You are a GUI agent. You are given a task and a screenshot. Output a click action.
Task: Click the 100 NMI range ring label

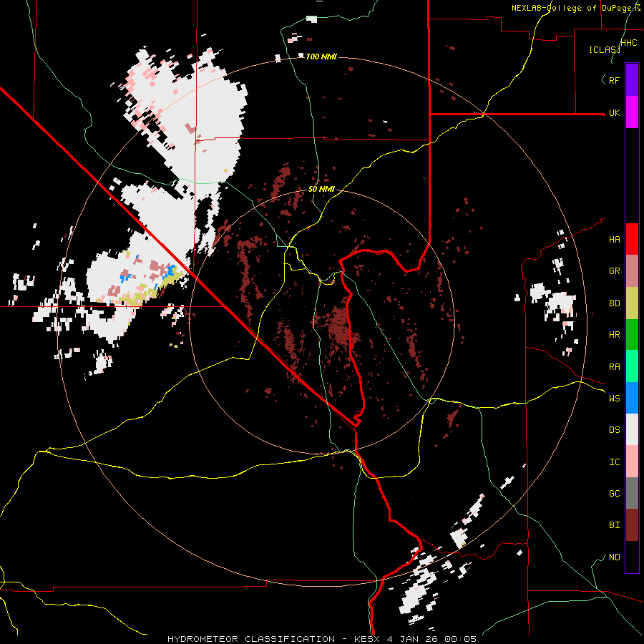321,57
